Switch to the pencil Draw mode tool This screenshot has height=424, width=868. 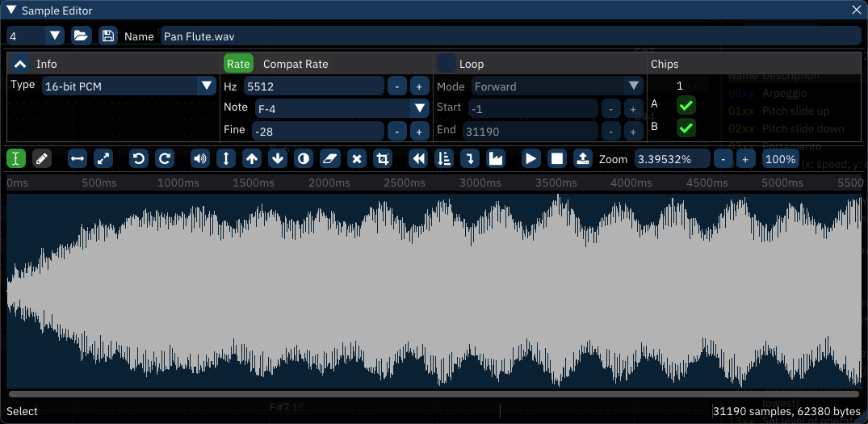tap(41, 159)
